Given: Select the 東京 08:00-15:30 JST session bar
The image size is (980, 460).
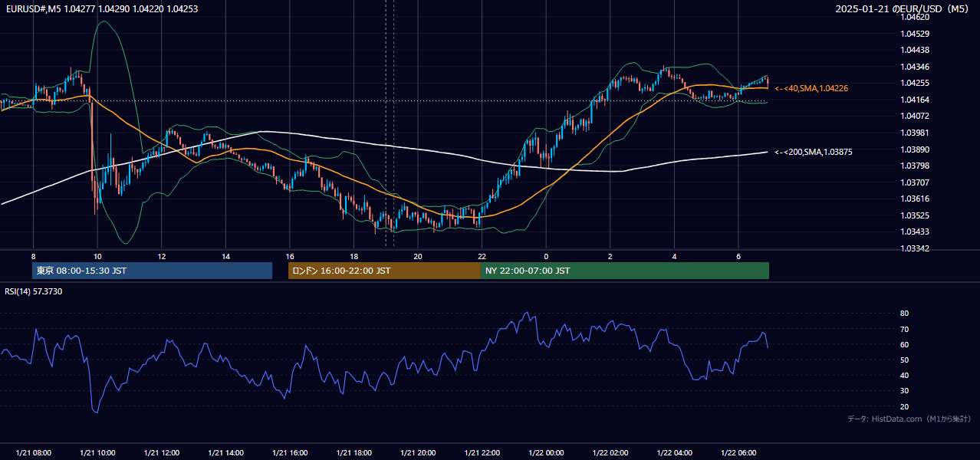Looking at the screenshot, I should 152,271.
